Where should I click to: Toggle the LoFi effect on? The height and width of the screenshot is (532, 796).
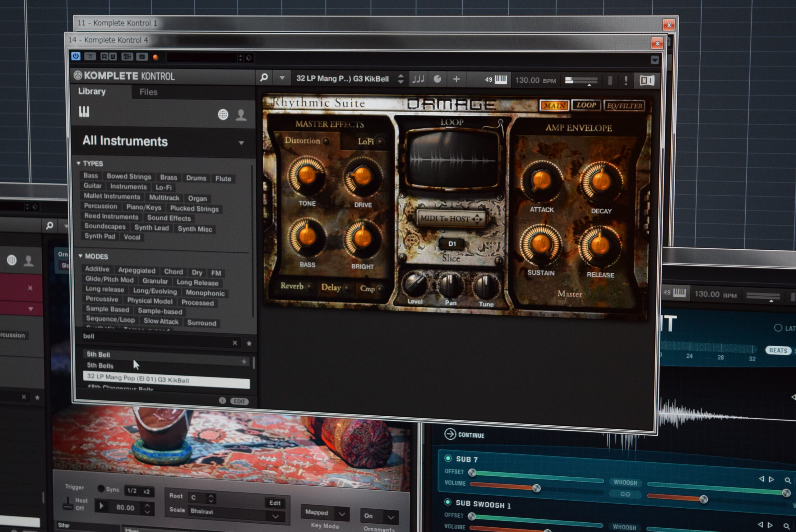[x=380, y=142]
